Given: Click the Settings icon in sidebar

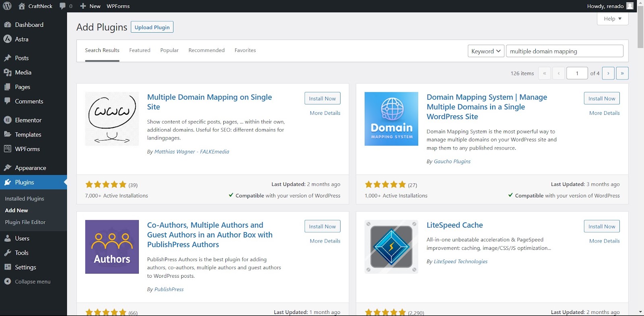Looking at the screenshot, I should tap(8, 267).
